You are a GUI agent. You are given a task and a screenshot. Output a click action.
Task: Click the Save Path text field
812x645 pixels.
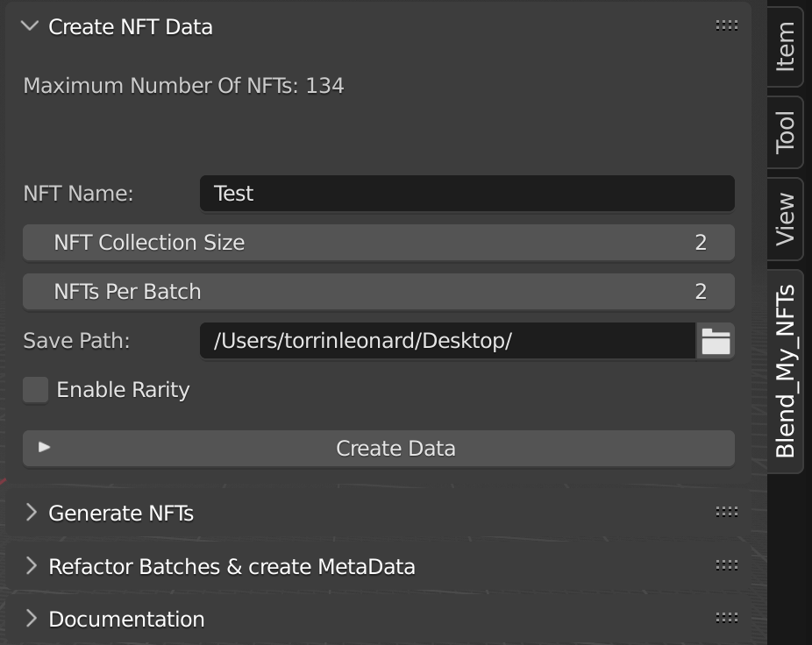(448, 341)
